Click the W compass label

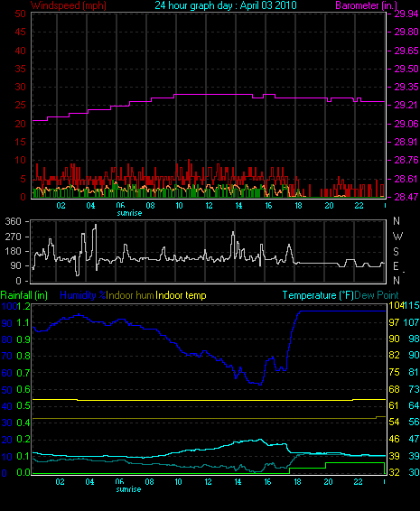397,237
